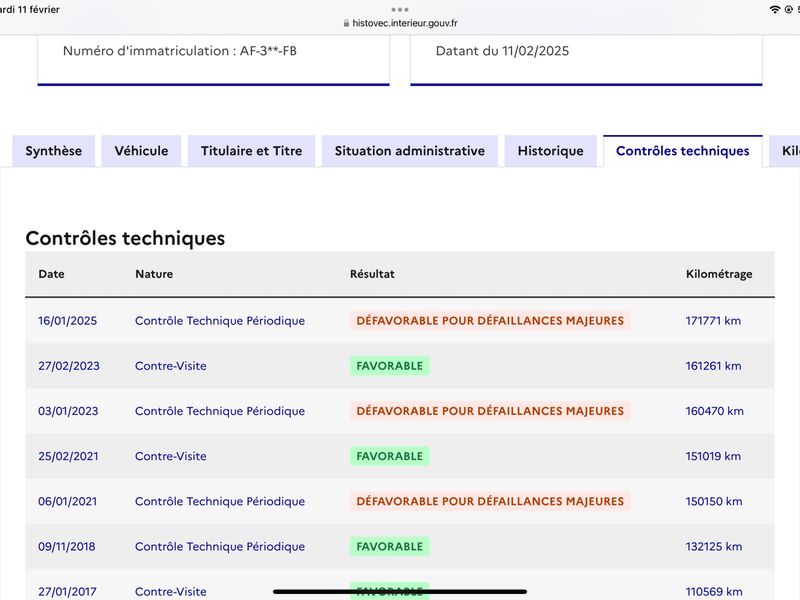Image resolution: width=800 pixels, height=600 pixels.
Task: Click the histovec.interieur.gouv.fr address bar
Action: 400,23
